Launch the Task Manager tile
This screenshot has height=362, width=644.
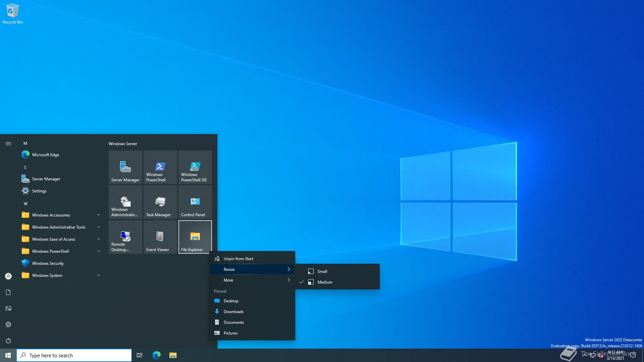[x=160, y=202]
